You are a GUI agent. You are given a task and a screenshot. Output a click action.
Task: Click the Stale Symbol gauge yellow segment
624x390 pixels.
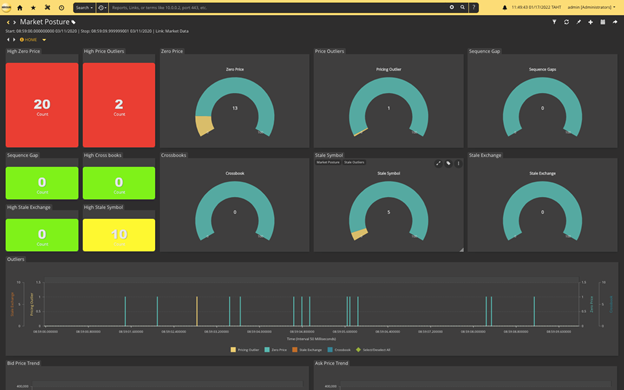(x=359, y=234)
